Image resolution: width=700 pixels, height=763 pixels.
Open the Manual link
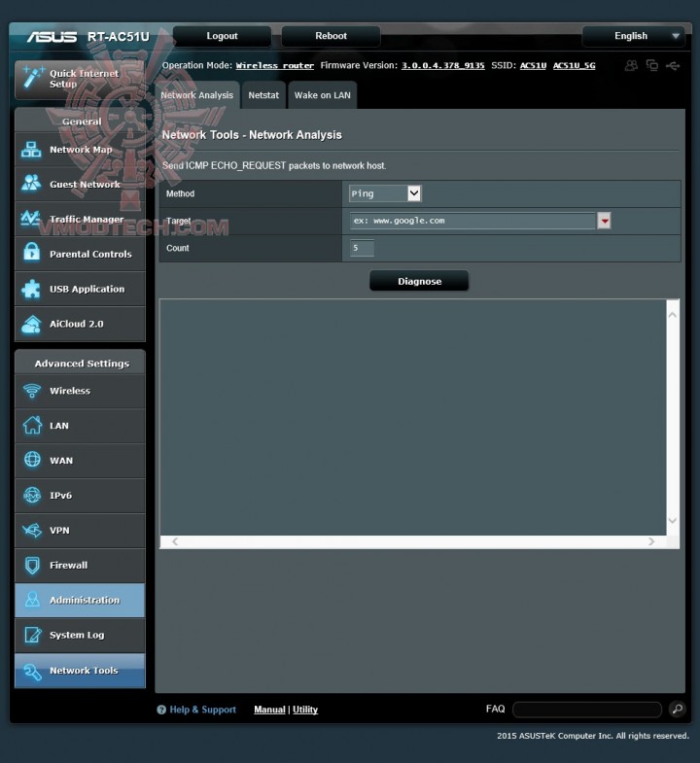point(269,710)
